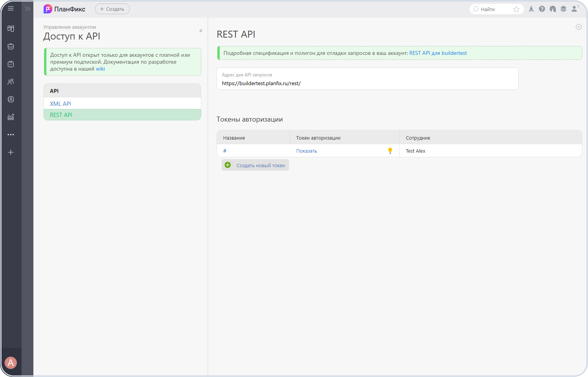The height and width of the screenshot is (377, 588).
Task: Open the projects briefcase sidebar icon
Action: point(11,46)
